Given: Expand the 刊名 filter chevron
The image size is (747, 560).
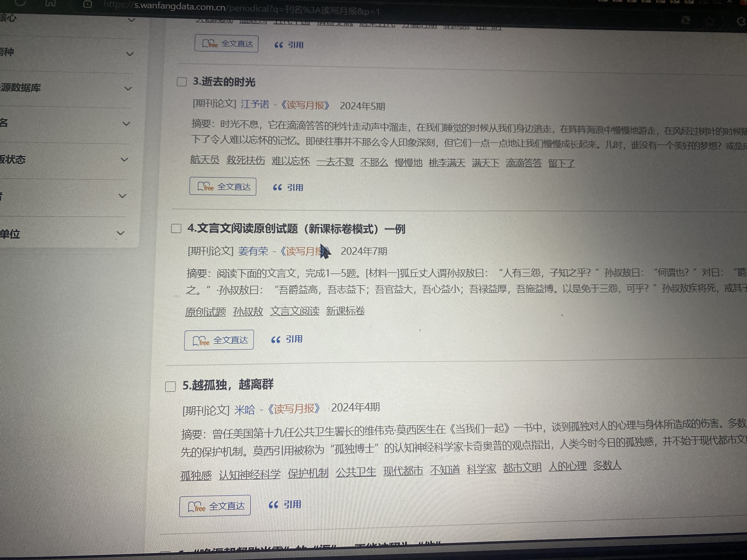Looking at the screenshot, I should pyautogui.click(x=126, y=124).
